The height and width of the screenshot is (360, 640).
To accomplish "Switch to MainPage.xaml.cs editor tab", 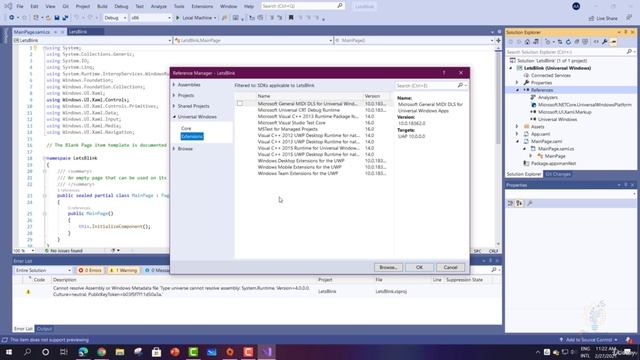I will [x=32, y=32].
